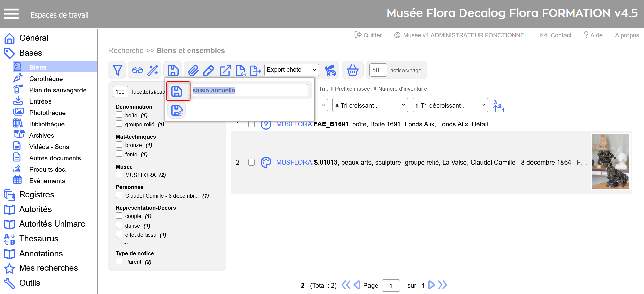Open the Tri décroissant dropdown
Image resolution: width=644 pixels, height=294 pixels.
coord(450,105)
